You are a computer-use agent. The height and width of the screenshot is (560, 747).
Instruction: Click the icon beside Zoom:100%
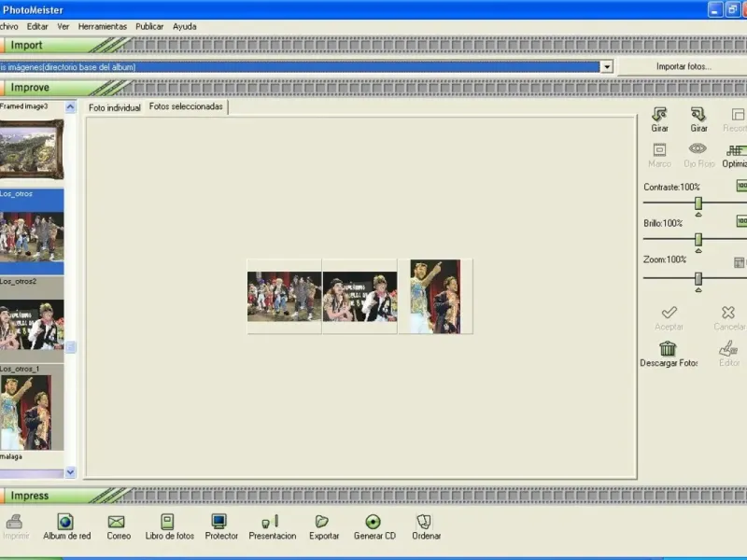pos(740,262)
